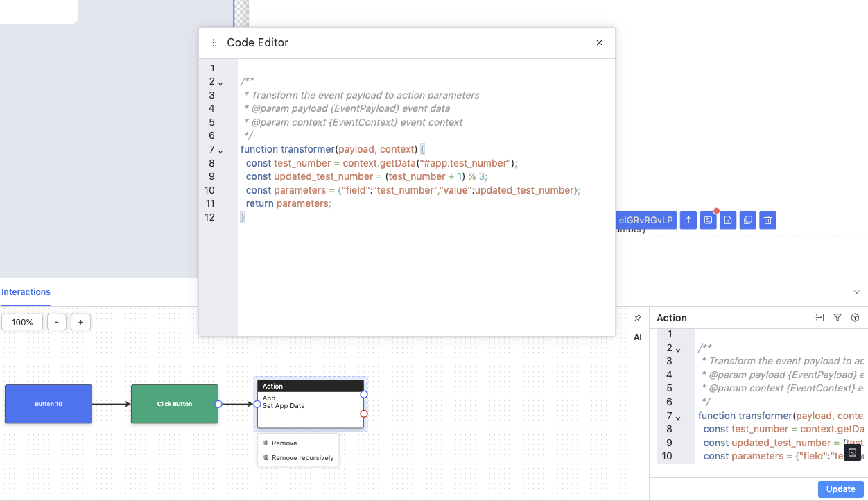Fold transformer function at line 7 in Code Editor
The height and width of the screenshot is (501, 868).
(220, 151)
